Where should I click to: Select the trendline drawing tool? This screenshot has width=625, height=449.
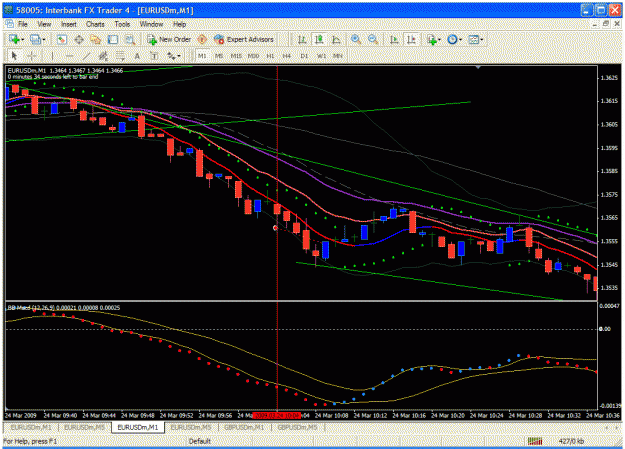(86, 56)
